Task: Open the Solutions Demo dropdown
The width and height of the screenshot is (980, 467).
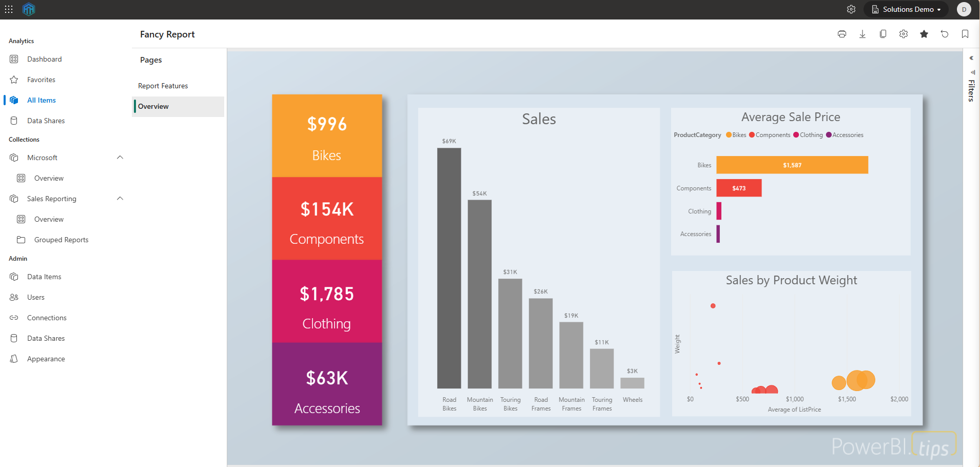Action: pyautogui.click(x=906, y=9)
